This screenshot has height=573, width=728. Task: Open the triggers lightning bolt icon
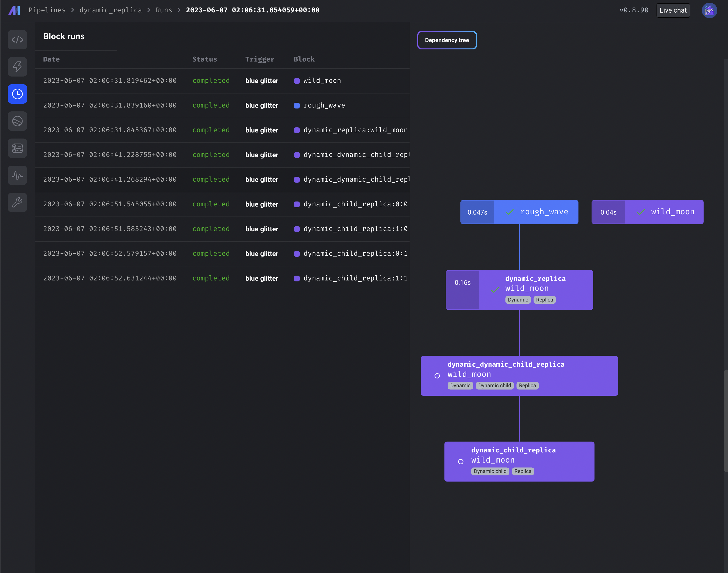click(17, 67)
